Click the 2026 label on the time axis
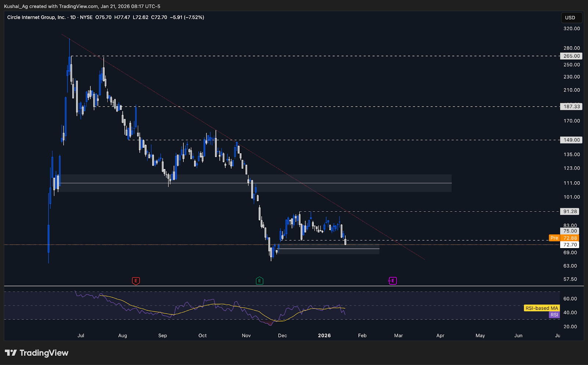Image resolution: width=588 pixels, height=365 pixels. [324, 336]
